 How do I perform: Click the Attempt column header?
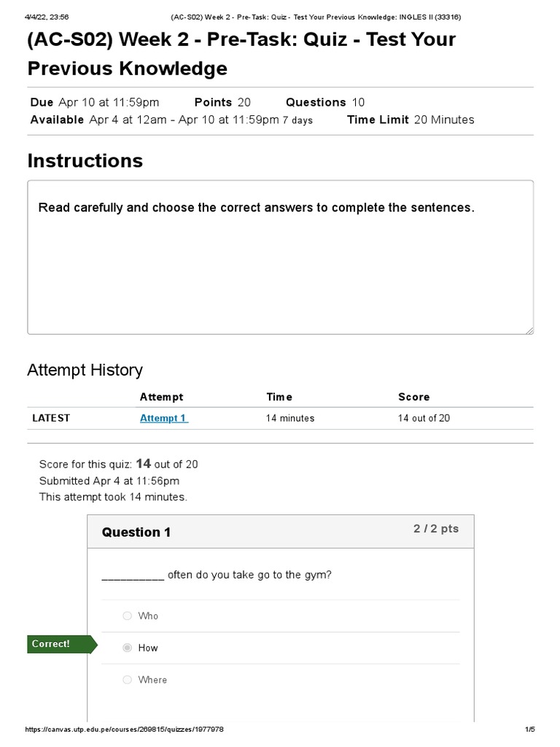click(161, 397)
